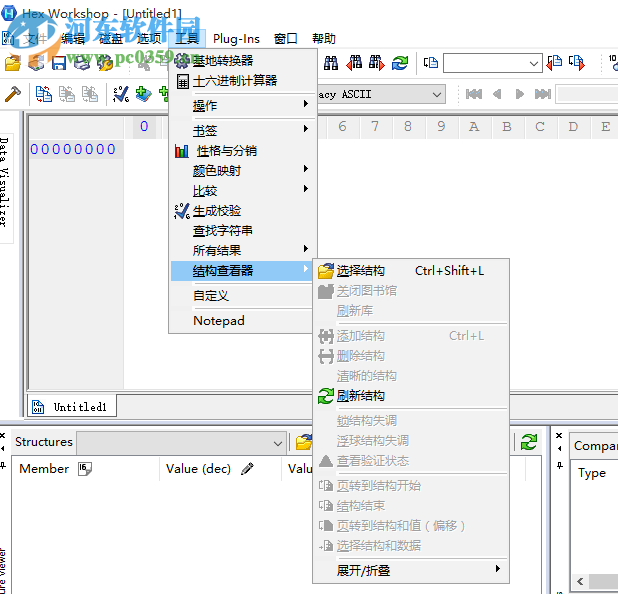Select 查找字符串 menu entry
This screenshot has width=618, height=594.
click(x=242, y=231)
